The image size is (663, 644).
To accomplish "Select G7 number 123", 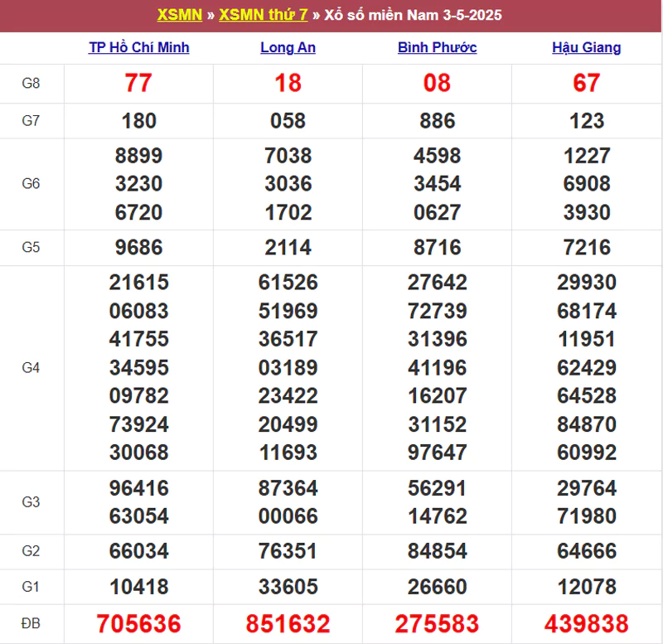I will (x=587, y=121).
